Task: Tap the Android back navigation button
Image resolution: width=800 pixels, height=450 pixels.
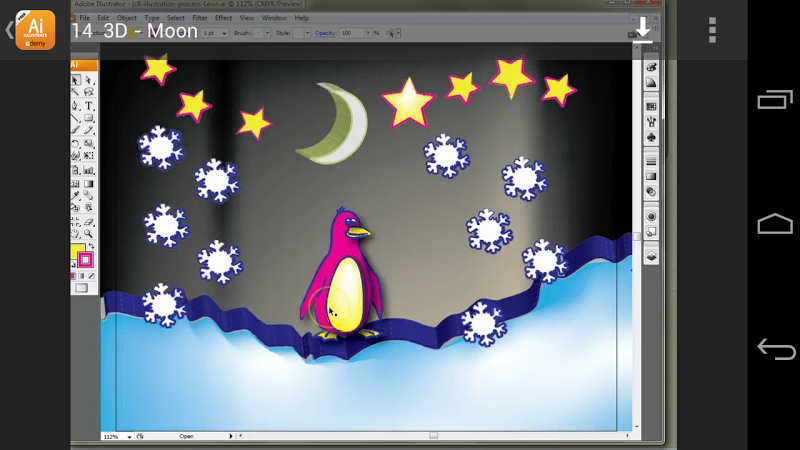Action: pyautogui.click(x=776, y=349)
